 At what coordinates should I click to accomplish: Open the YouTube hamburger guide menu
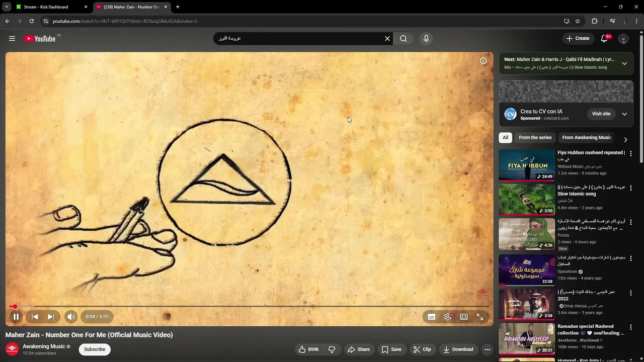[x=12, y=39]
